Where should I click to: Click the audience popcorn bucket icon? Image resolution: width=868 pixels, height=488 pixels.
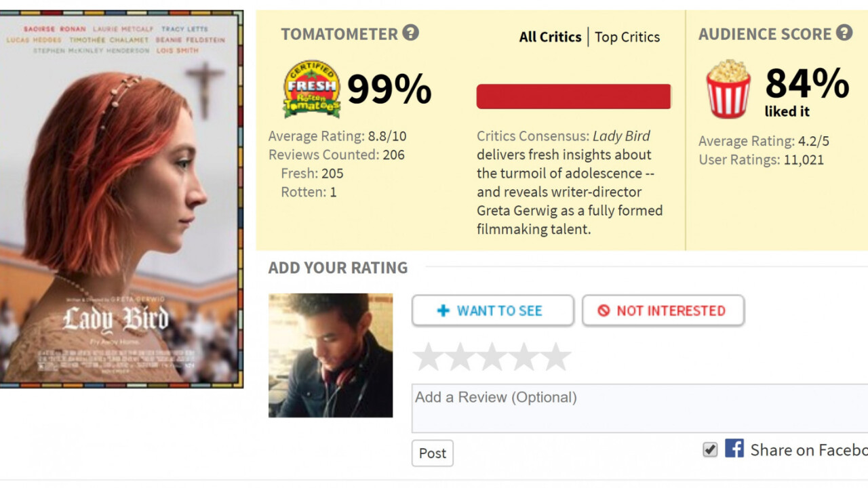[x=728, y=89]
